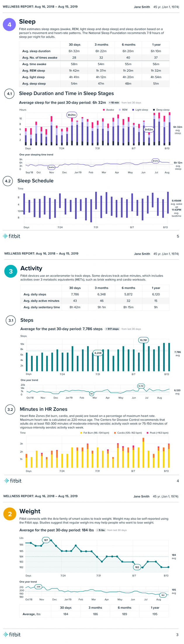Click the 3.2 circle badge beside HR Zones
Screen dimensions: 184x644
(x=10, y=409)
